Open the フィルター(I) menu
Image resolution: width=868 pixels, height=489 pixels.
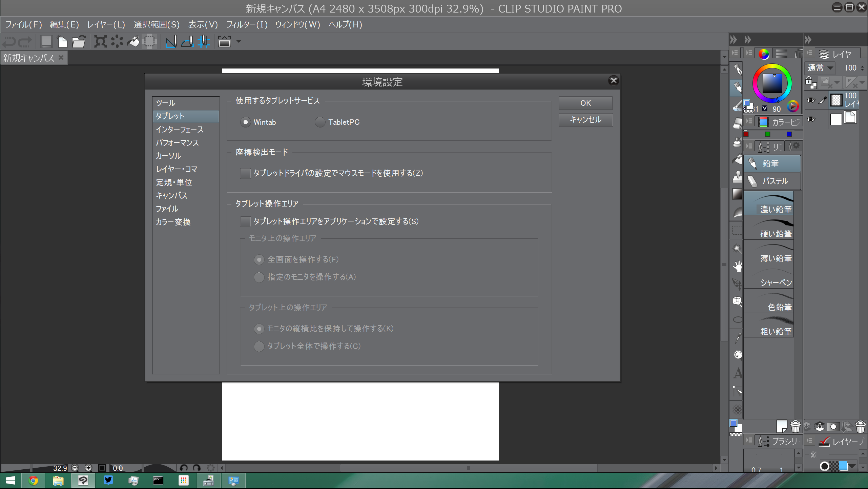coord(247,24)
